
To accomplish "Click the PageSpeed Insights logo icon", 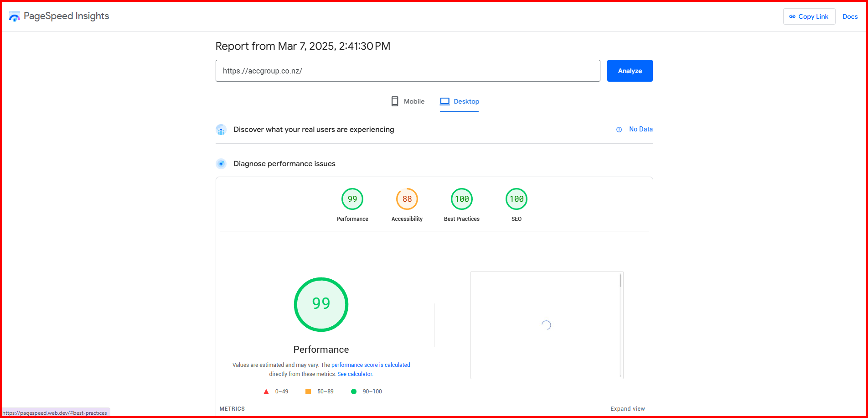I will [15, 16].
